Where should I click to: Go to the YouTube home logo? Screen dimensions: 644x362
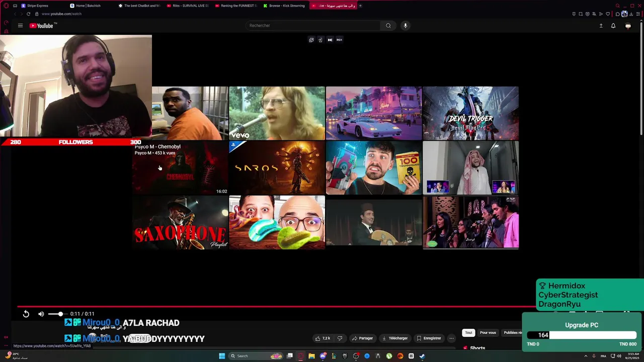coord(41,26)
